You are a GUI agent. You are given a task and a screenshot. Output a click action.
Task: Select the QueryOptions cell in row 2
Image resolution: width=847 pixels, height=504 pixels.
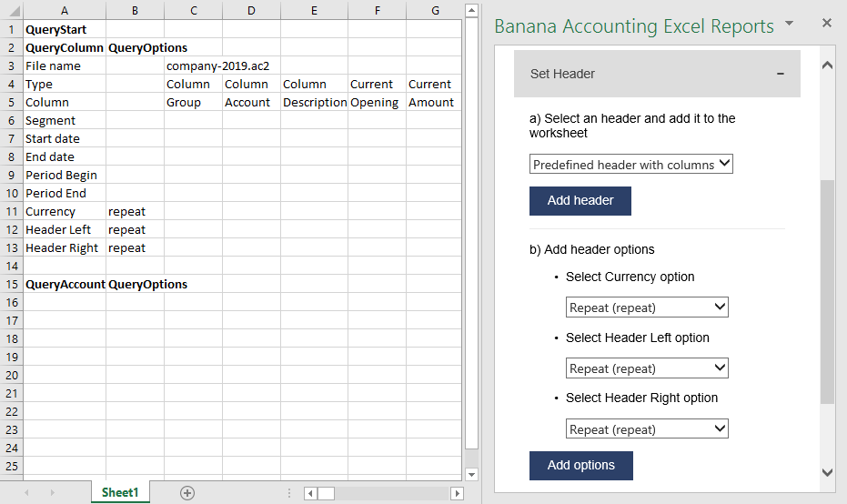click(135, 47)
